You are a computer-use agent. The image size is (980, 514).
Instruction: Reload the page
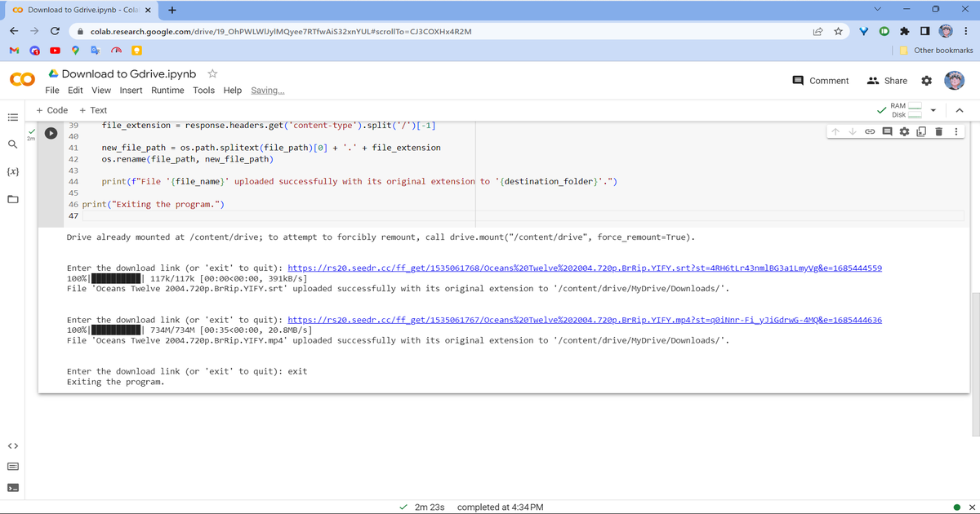point(54,30)
